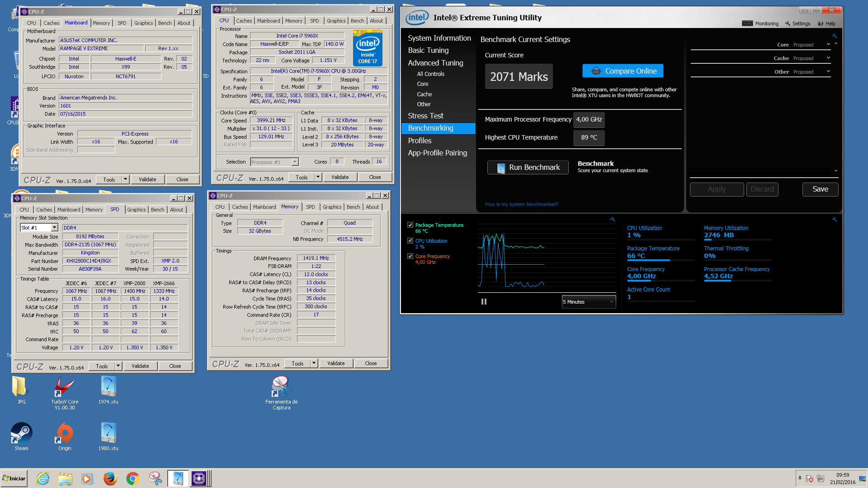Click the Processor Cache Frequency 4,52 GHz bar
This screenshot has height=488, width=868.
pos(738,281)
